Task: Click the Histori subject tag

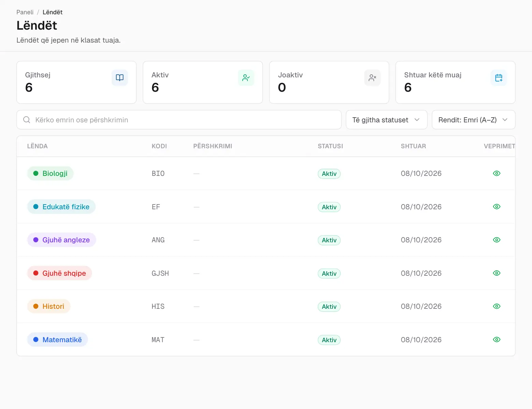Action: pyautogui.click(x=49, y=306)
